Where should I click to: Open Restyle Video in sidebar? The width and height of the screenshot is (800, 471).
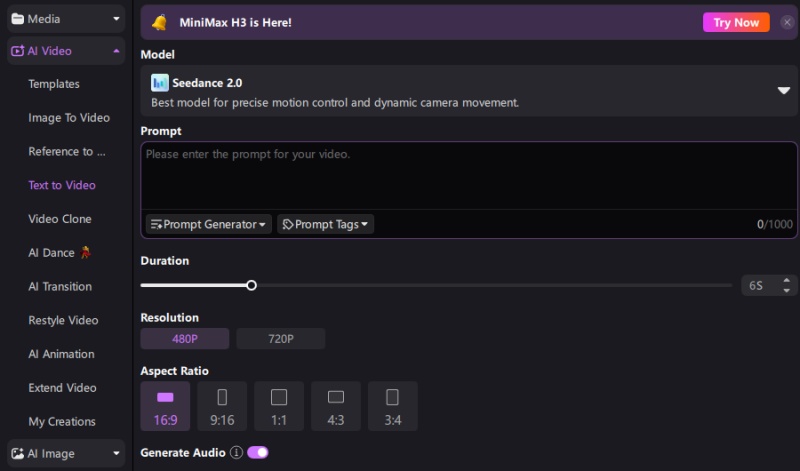tap(63, 320)
